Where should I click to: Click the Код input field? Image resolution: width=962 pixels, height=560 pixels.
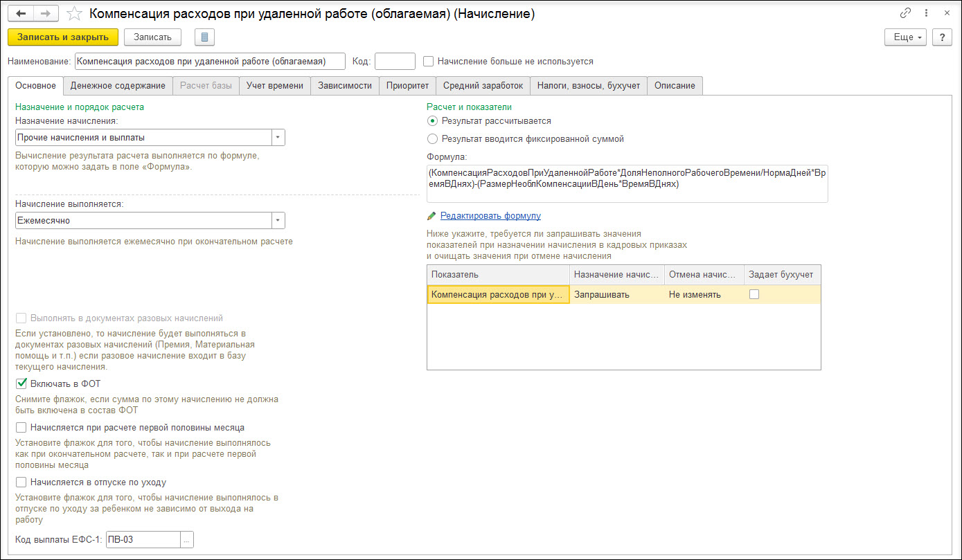click(395, 61)
